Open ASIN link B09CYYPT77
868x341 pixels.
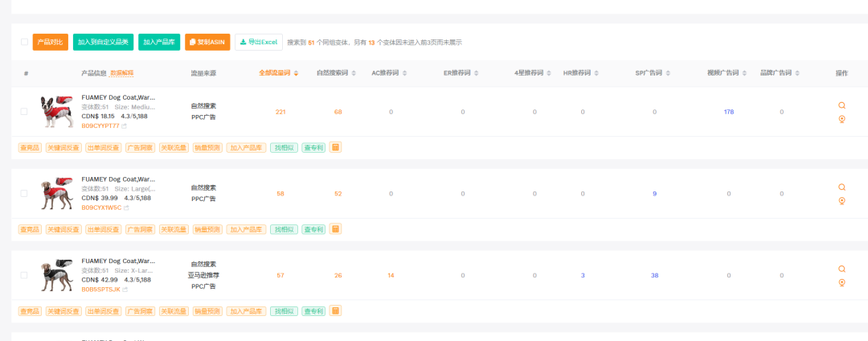tap(100, 126)
